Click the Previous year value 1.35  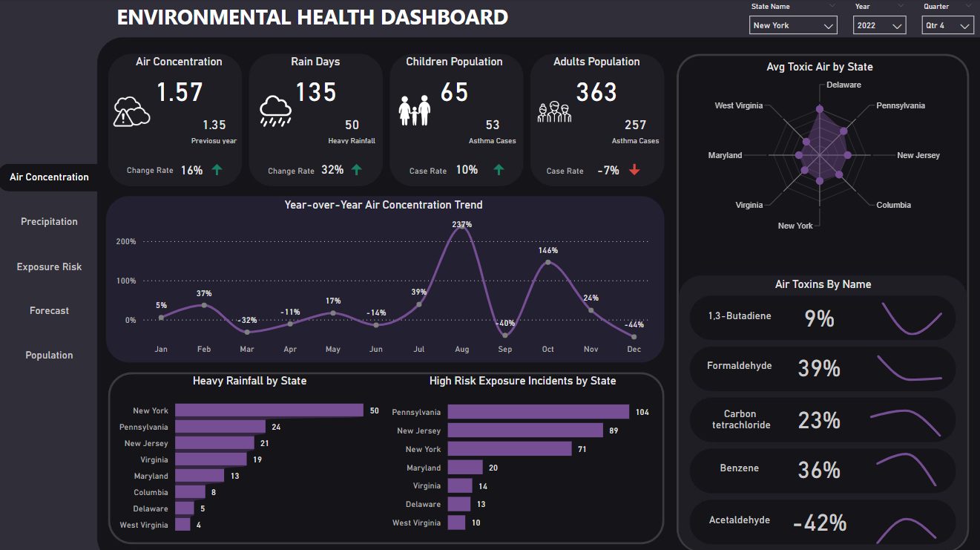pyautogui.click(x=214, y=125)
